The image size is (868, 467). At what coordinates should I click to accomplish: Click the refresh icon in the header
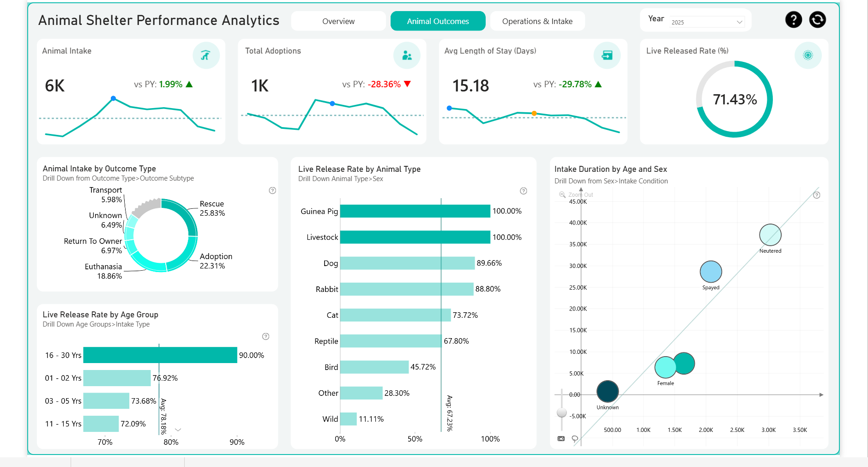(x=817, y=19)
